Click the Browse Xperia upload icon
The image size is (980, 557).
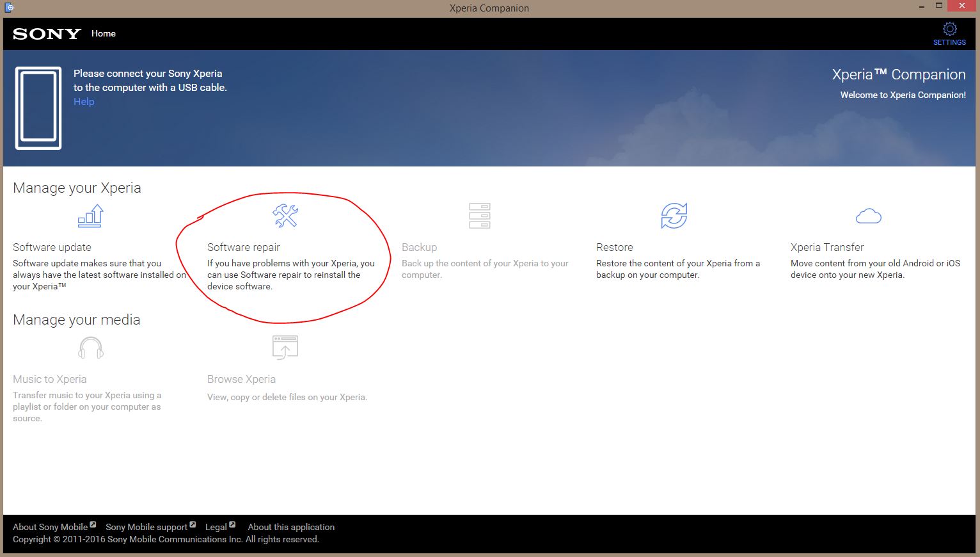(285, 348)
